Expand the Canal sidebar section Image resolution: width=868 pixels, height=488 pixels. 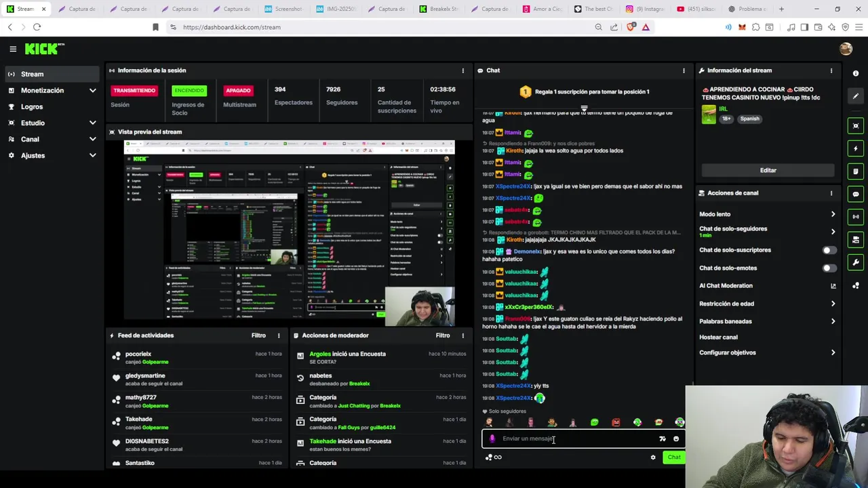tap(93, 139)
